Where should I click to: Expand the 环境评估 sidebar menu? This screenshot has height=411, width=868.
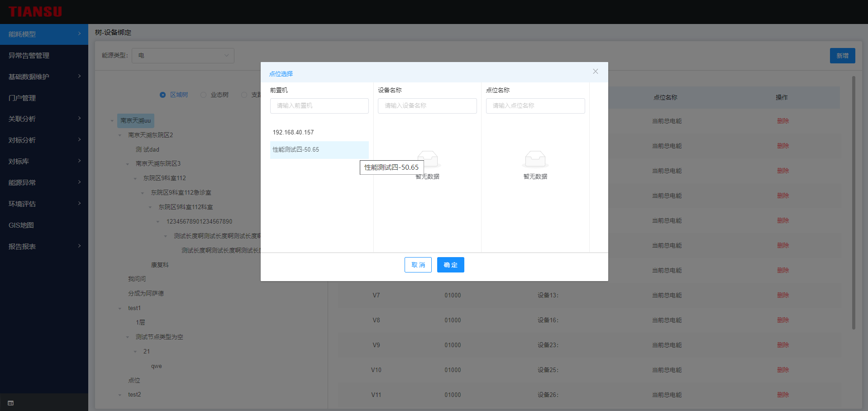click(44, 204)
